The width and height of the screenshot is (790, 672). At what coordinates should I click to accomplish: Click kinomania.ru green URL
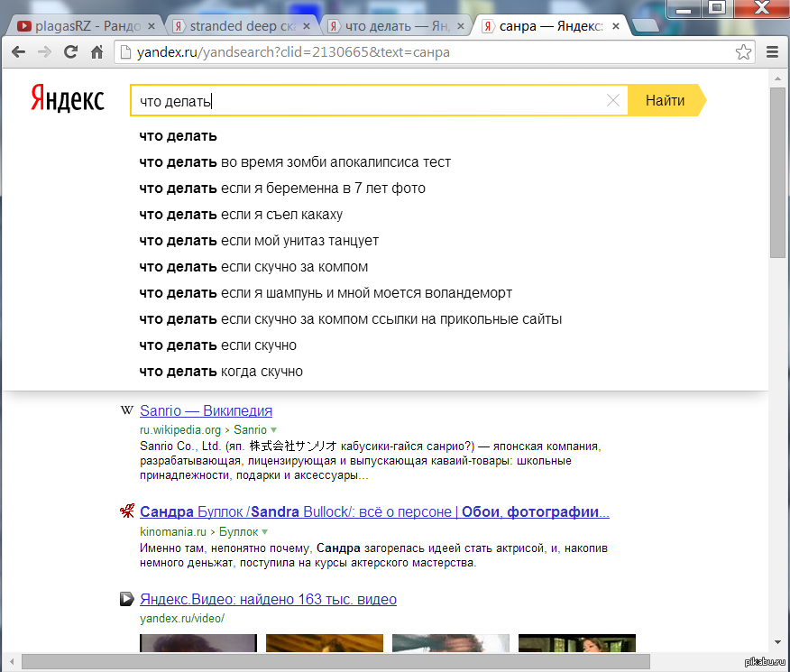click(173, 531)
